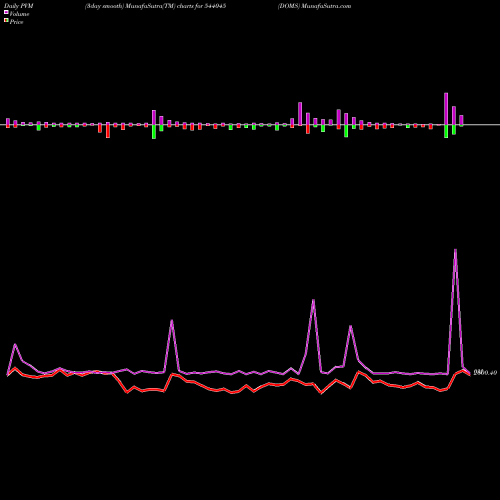Select the Volume legend label
This screenshot has height=500, width=500.
coord(19,14)
